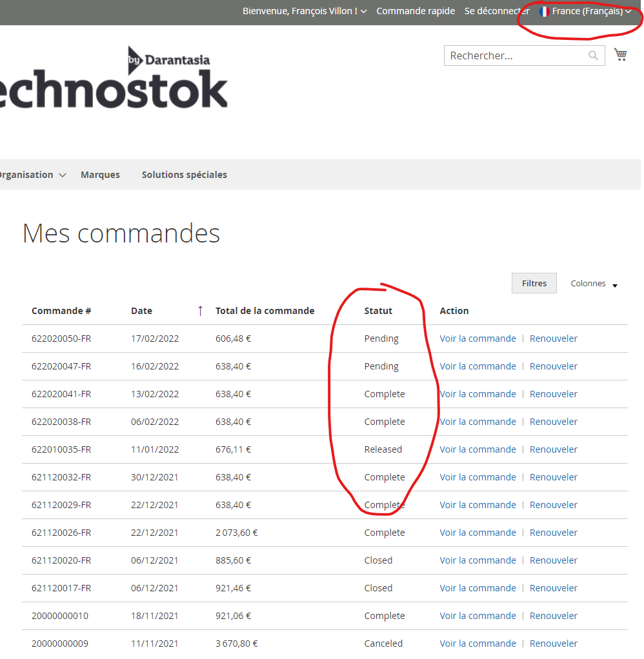Viewport: 644px width, 659px height.
Task: Open the Bienvenue François Villon account dropdown
Action: pyautogui.click(x=304, y=11)
